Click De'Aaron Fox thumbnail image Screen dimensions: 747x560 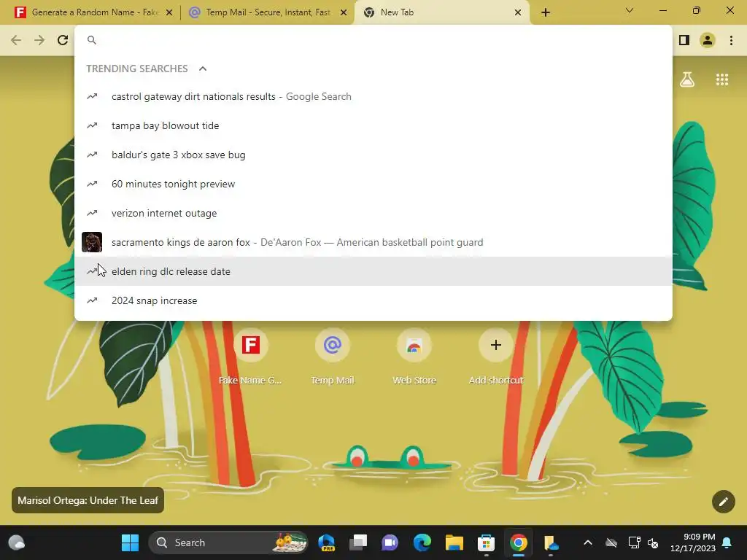(92, 242)
